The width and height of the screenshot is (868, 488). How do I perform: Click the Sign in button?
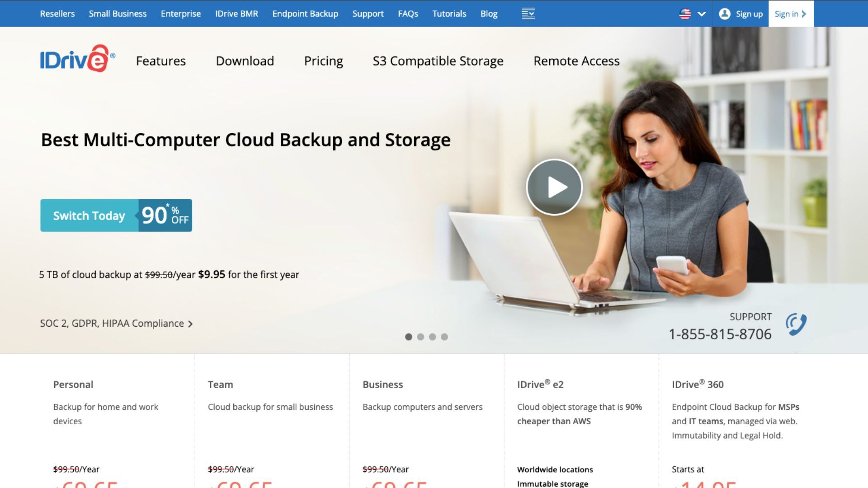791,14
